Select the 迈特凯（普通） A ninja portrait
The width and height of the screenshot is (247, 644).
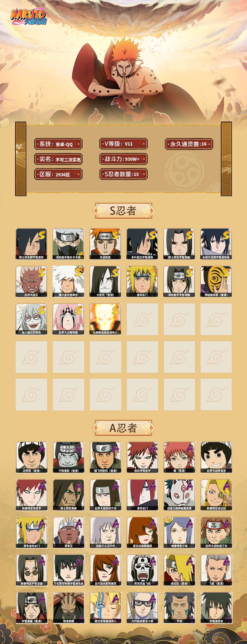coord(32,457)
